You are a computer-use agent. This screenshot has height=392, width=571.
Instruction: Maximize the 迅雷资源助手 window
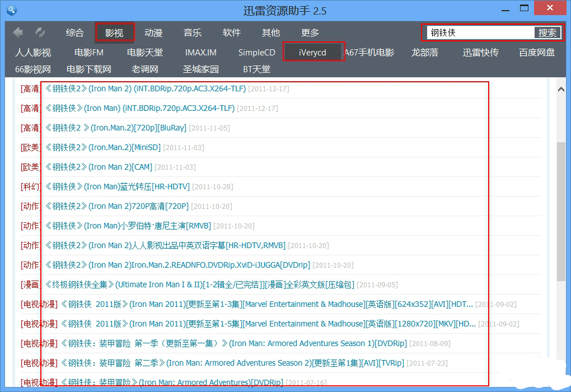coord(524,8)
